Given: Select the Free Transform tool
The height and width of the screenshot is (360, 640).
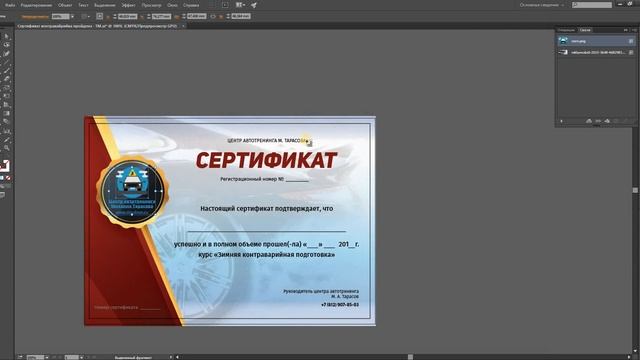Looking at the screenshot, I should tap(7, 96).
